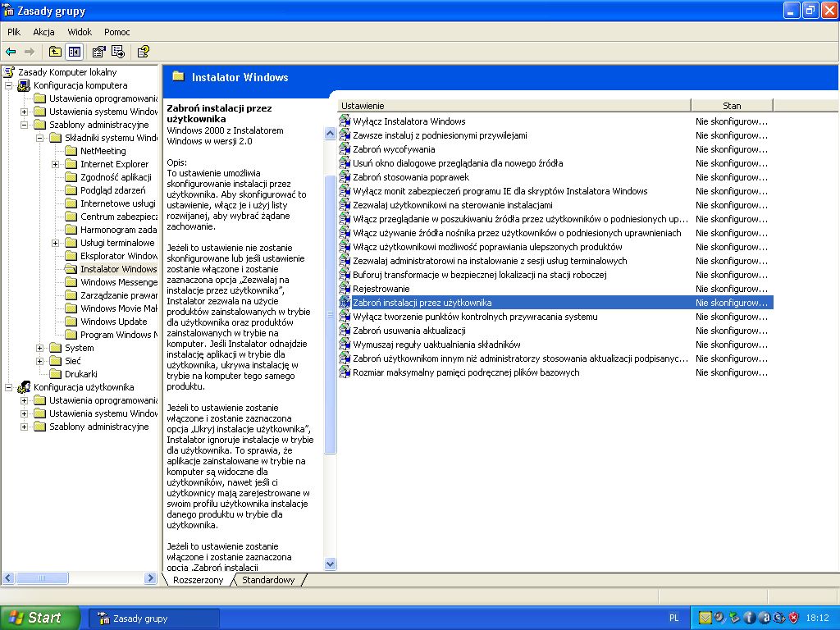Collapse Konfiguracja komputera node
Viewport: 840px width, 630px height.
pyautogui.click(x=8, y=85)
